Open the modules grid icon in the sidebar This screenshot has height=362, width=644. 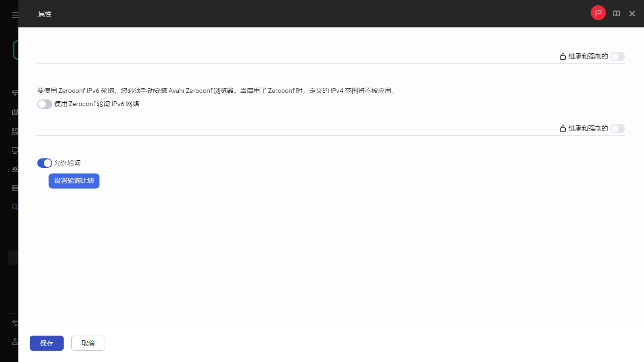tap(15, 131)
